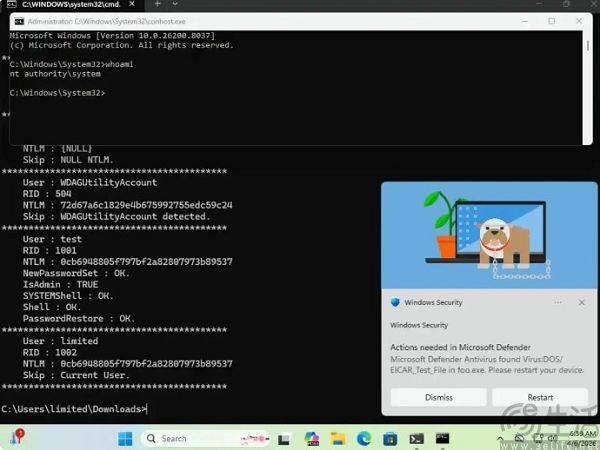
Task: Click the 'Skip : WDAGUtilityAccount detected.' line
Action: (x=116, y=217)
